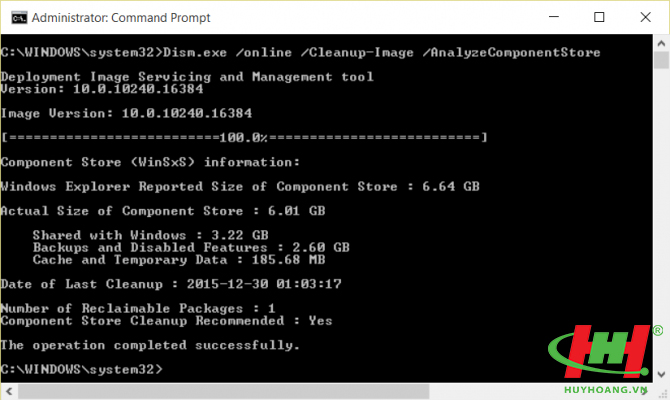Click the horizontal scrollbar left arrow
670x400 pixels.
(x=9, y=391)
